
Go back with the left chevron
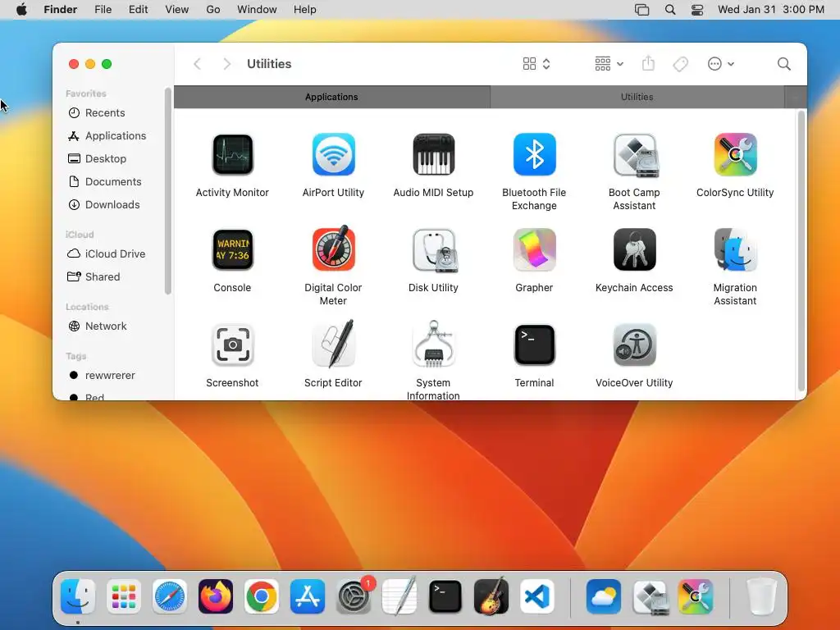197,64
